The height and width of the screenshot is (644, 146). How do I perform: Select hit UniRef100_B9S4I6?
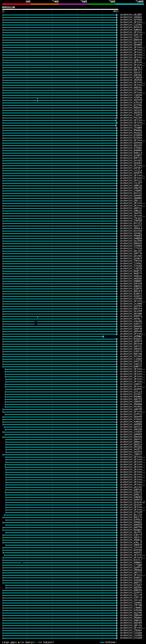tap(131, 27)
